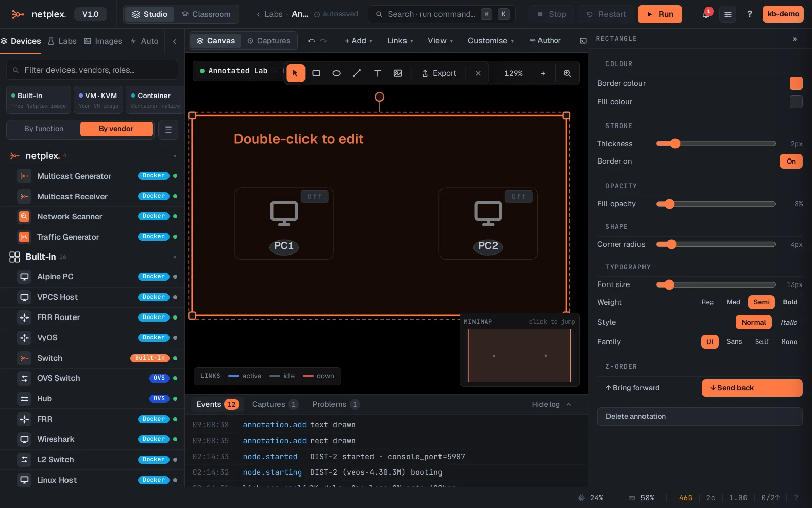Click the zoom magnifier icon
Viewport: 812px width, 508px height.
pos(567,73)
